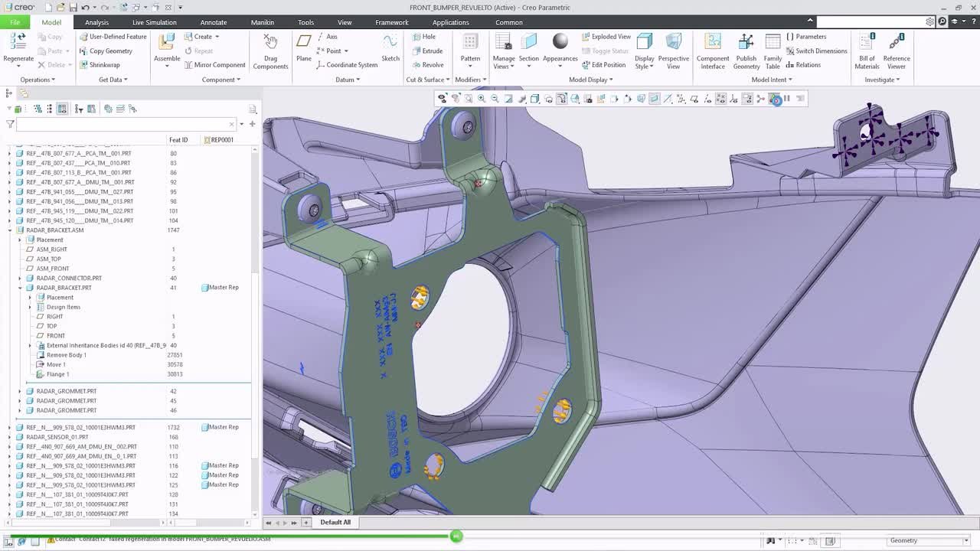Switch to Model Tree tab icon
The height and width of the screenshot is (551, 980).
point(8,93)
